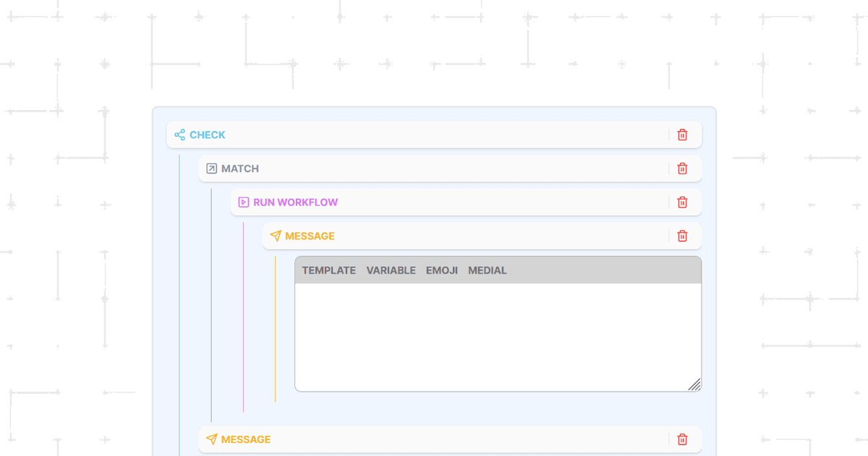Remove the RUN WORKFLOW step via trash icon

682,203
